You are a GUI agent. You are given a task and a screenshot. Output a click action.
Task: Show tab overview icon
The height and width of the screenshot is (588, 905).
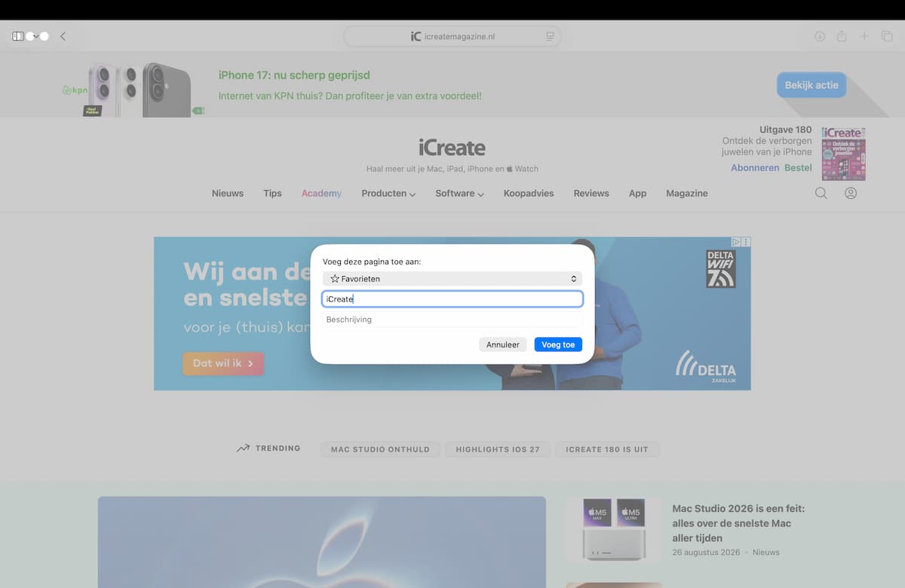point(887,36)
